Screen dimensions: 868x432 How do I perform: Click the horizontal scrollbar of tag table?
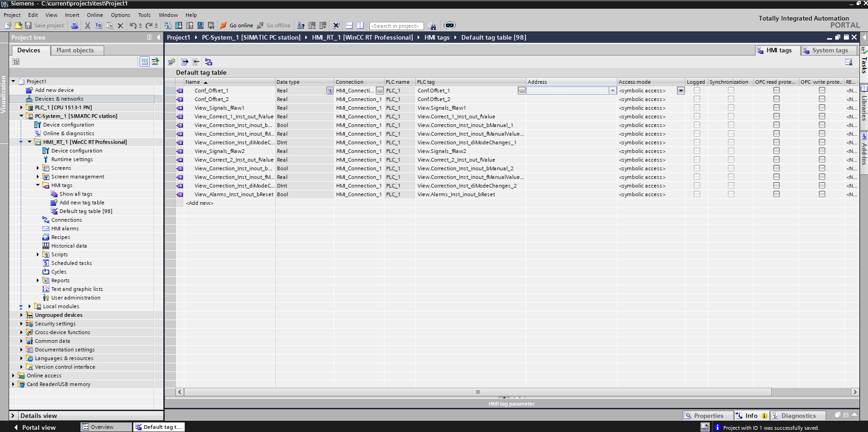pyautogui.click(x=477, y=392)
